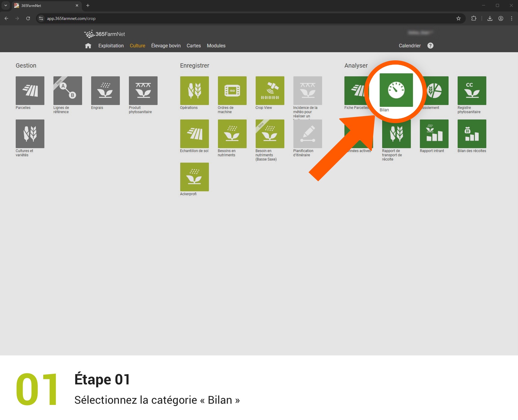Open the Échantillon de sol tile
Screen dimensions: 518x420
194,134
